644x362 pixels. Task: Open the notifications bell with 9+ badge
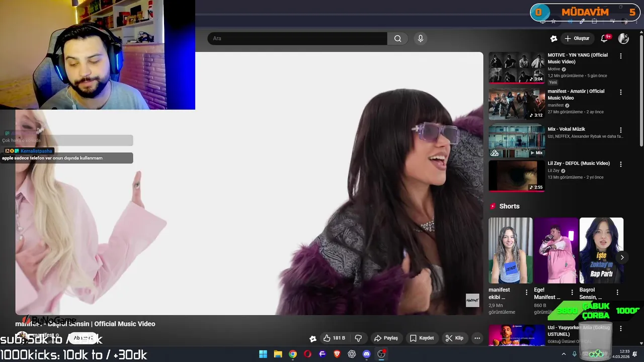[605, 39]
